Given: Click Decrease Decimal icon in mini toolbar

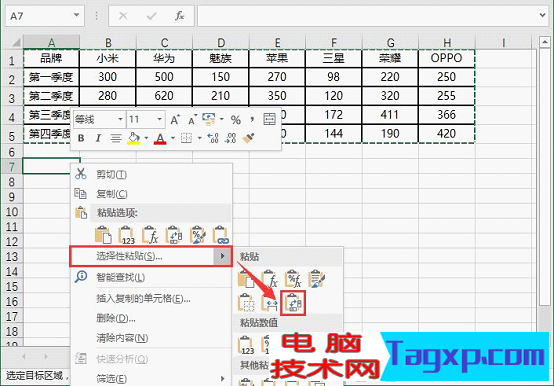Looking at the screenshot, I should pos(230,138).
